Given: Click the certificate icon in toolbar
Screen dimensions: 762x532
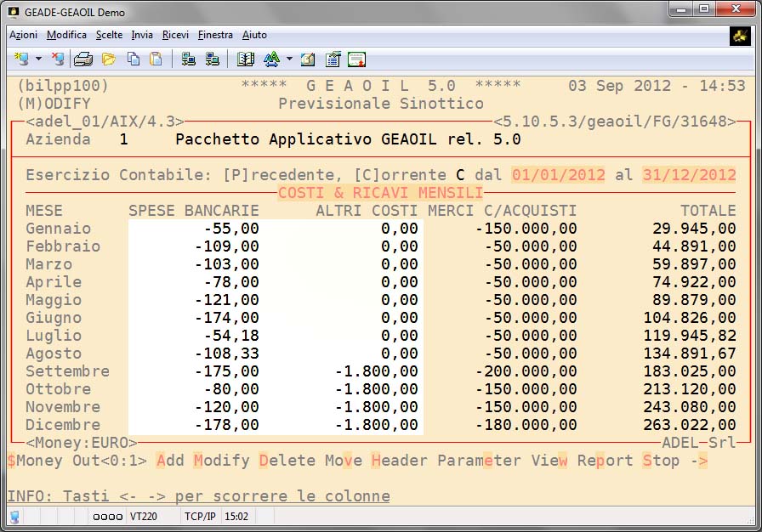Looking at the screenshot, I should click(x=356, y=59).
